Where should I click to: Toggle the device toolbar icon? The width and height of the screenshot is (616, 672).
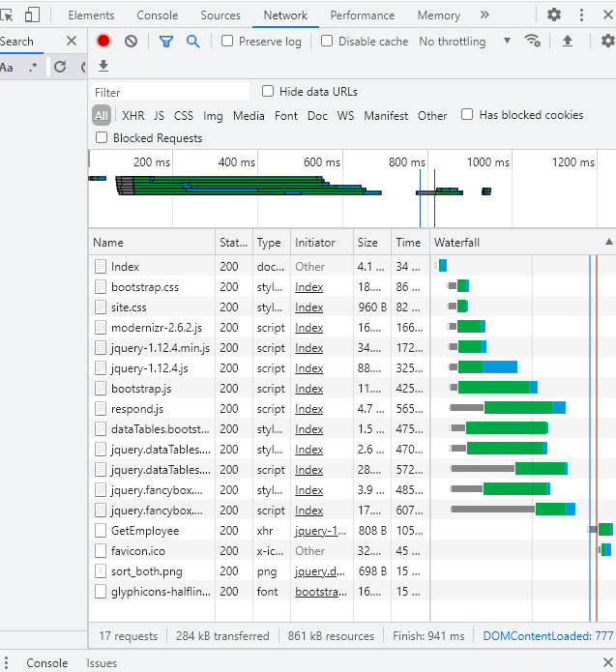pyautogui.click(x=33, y=15)
